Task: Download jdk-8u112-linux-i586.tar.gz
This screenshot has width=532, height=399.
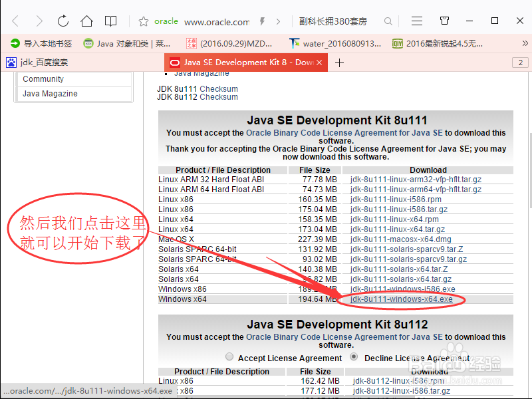Action: [402, 391]
